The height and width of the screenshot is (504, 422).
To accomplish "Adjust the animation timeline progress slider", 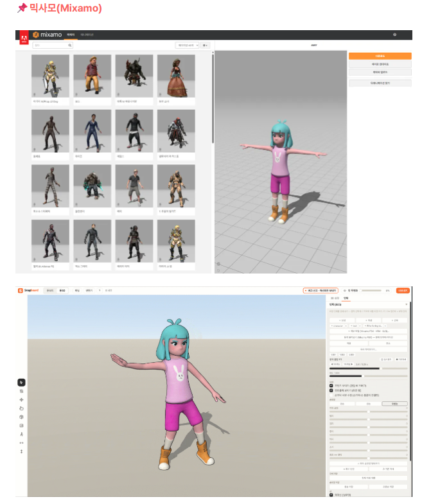I will click(369, 369).
